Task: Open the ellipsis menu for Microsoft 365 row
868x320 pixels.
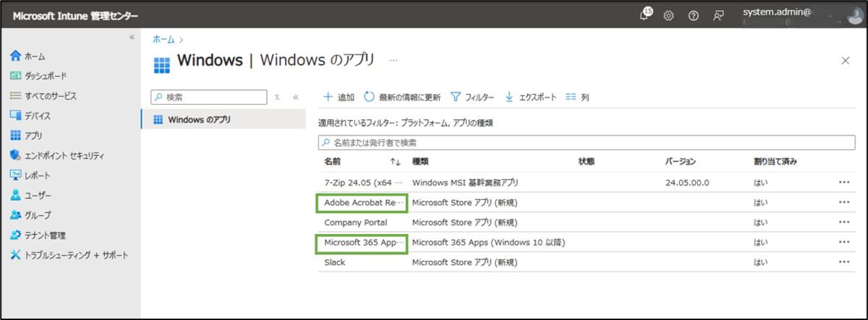Action: tap(844, 243)
